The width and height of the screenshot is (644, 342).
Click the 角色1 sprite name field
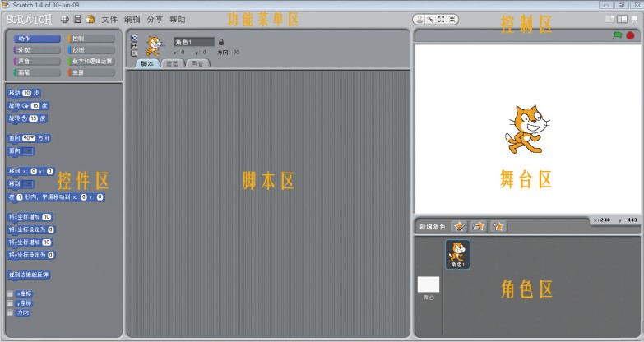193,42
